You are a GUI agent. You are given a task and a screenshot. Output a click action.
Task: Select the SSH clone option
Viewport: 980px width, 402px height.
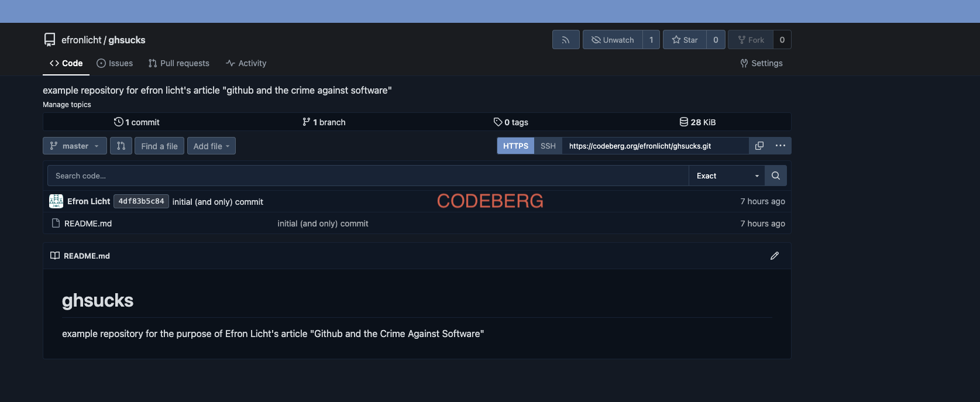point(548,146)
